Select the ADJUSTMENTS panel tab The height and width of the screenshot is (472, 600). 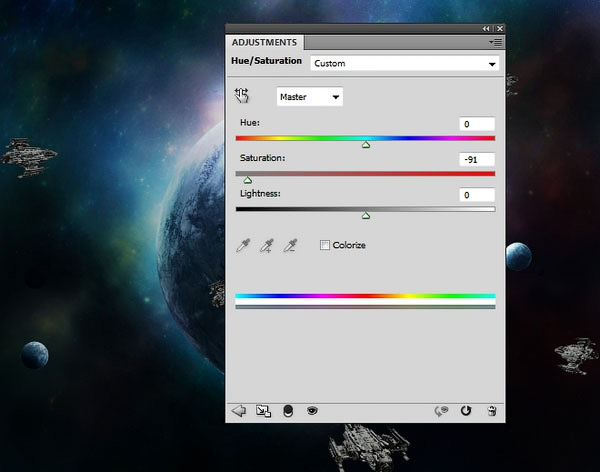coord(264,43)
